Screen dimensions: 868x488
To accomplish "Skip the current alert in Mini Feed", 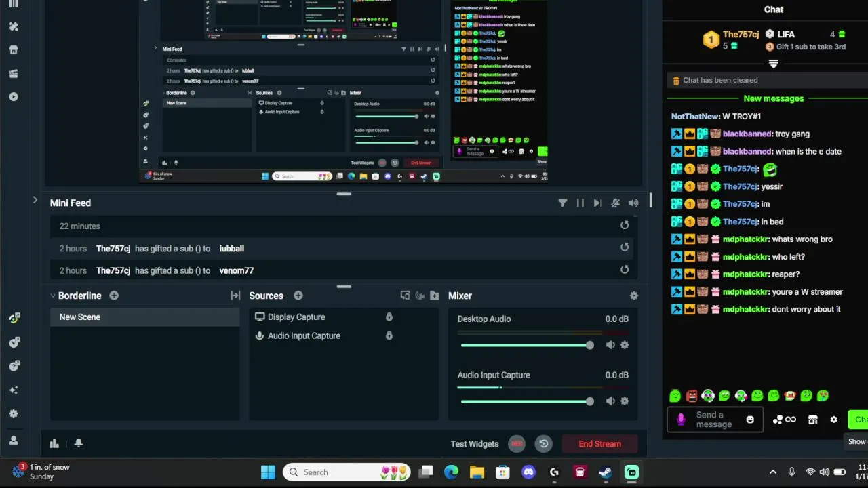I will pos(597,203).
